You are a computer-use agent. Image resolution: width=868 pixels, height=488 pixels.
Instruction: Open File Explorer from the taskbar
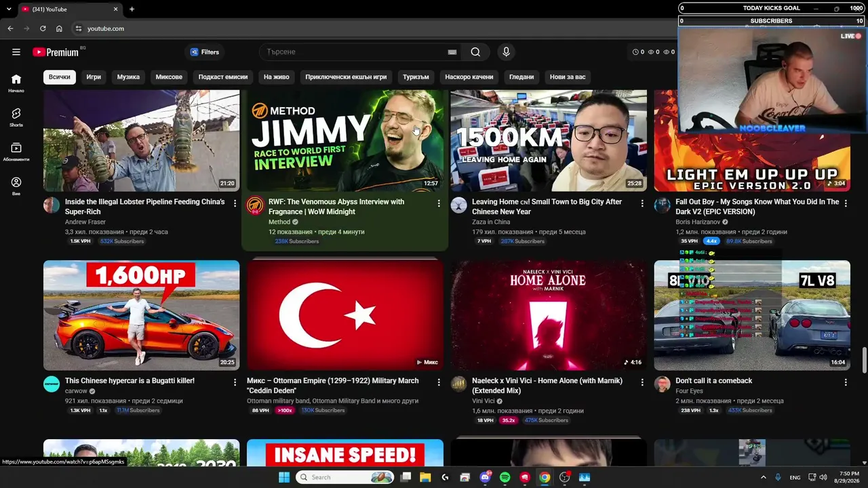tap(425, 477)
